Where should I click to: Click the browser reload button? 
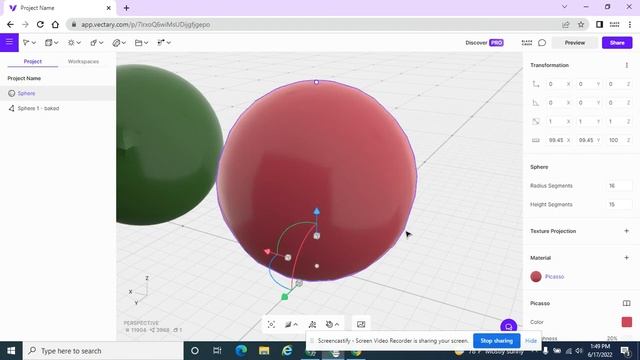tap(40, 24)
